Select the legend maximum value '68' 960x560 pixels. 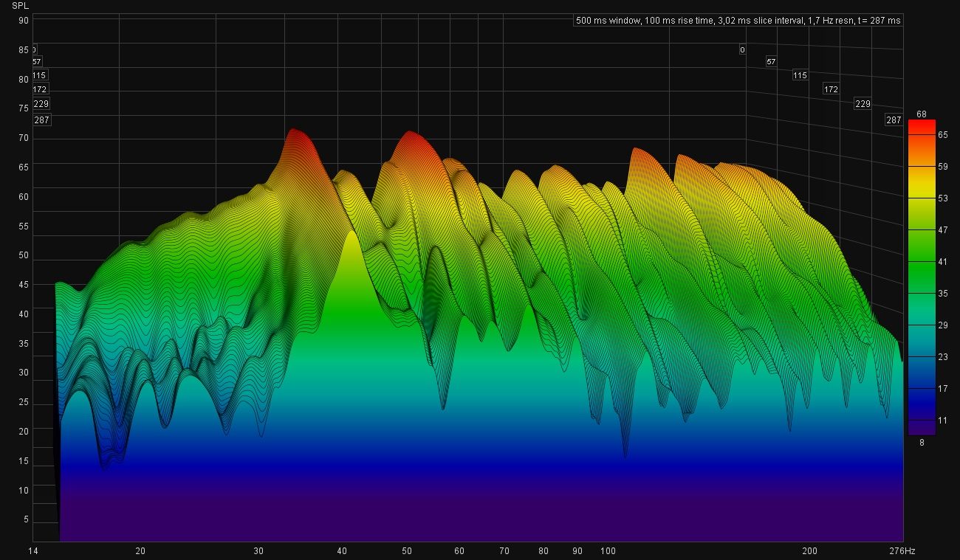[921, 114]
